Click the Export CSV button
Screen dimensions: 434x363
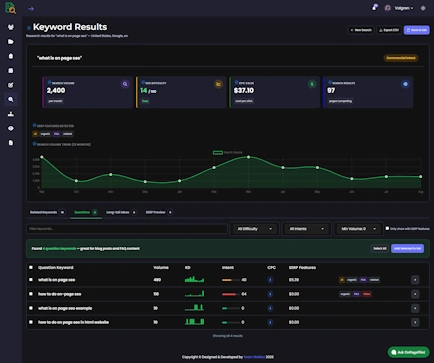(389, 30)
